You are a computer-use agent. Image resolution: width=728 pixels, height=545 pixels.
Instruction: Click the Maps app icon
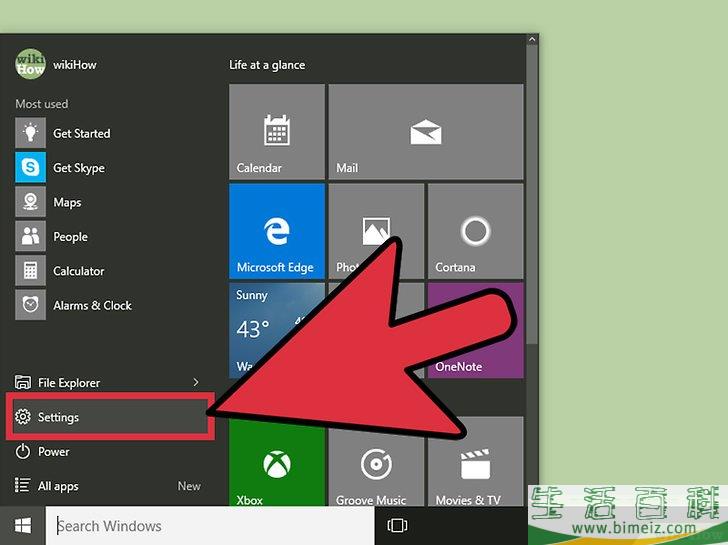point(31,201)
